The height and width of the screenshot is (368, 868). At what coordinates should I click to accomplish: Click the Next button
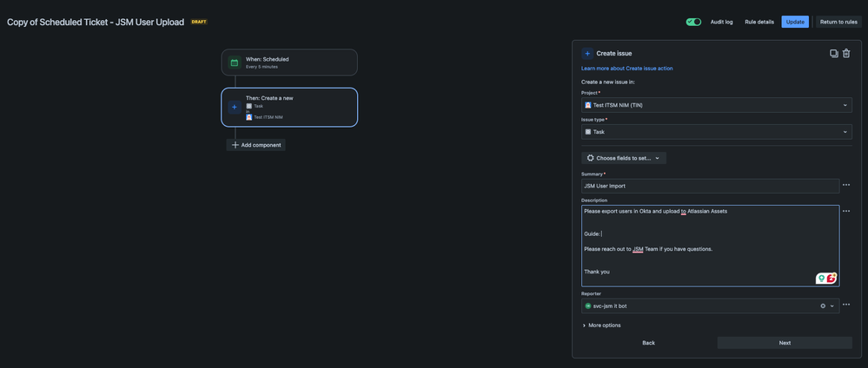(785, 343)
